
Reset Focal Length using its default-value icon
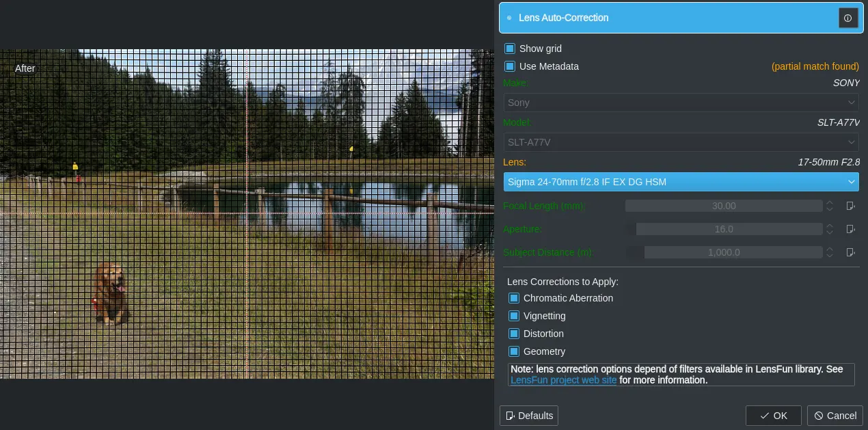[x=850, y=206]
